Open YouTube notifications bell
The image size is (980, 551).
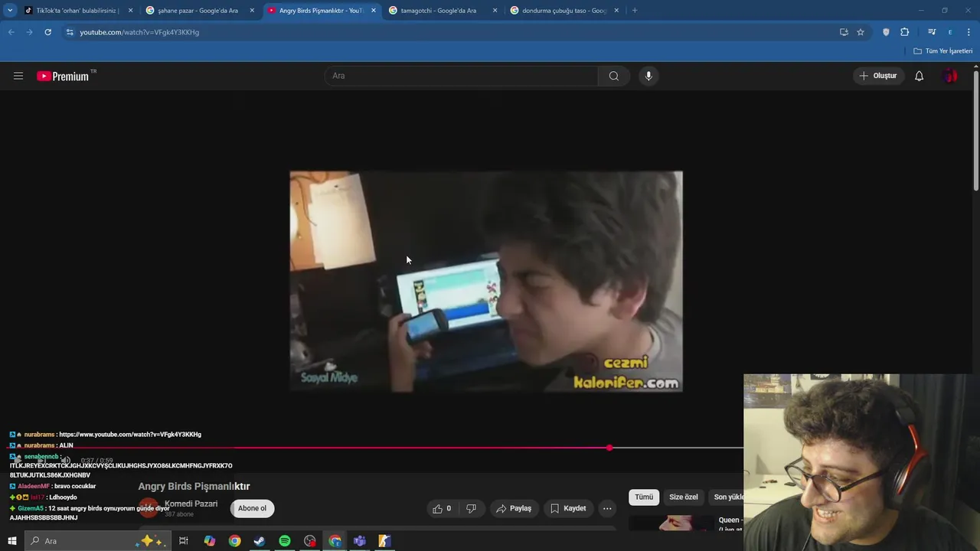tap(919, 76)
